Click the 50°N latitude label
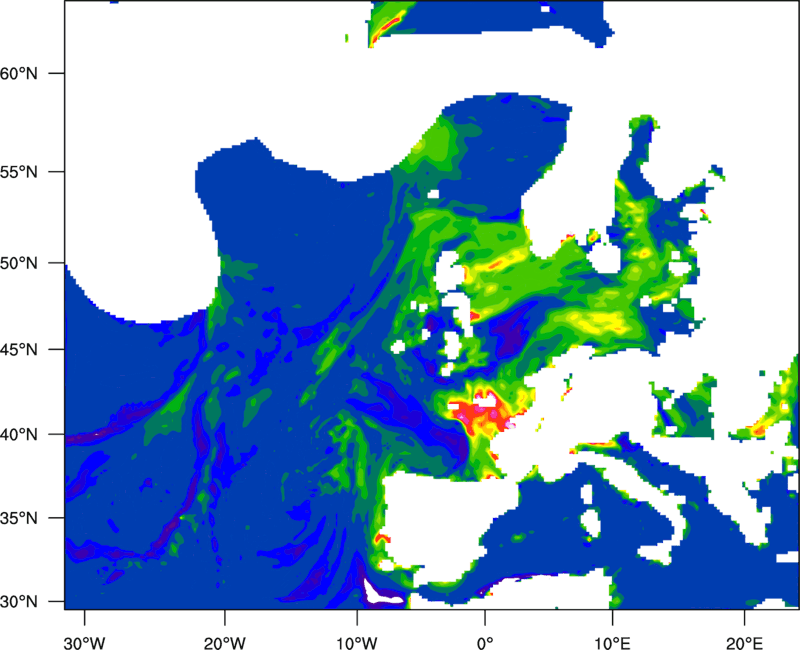800x650 pixels. click(19, 263)
